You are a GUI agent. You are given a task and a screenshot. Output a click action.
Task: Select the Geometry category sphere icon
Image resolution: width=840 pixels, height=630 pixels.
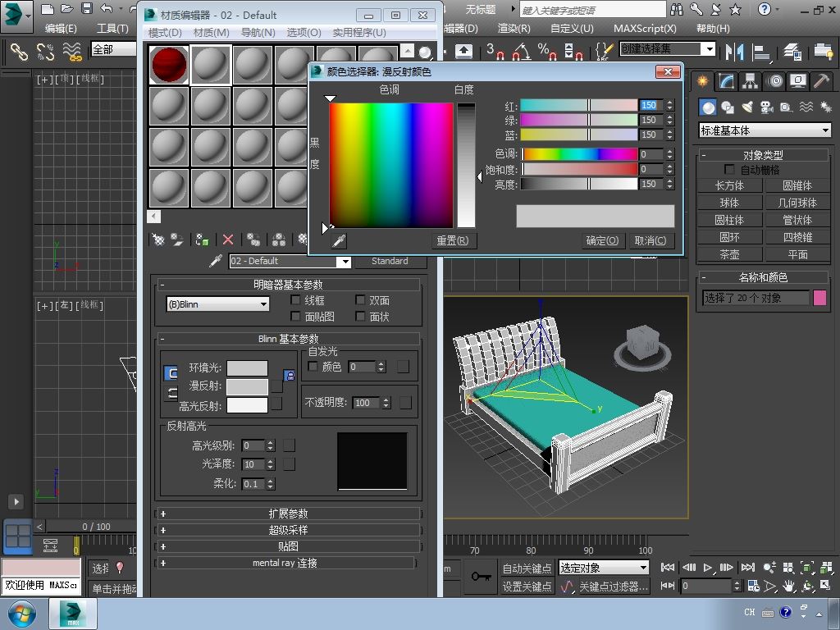tap(708, 107)
